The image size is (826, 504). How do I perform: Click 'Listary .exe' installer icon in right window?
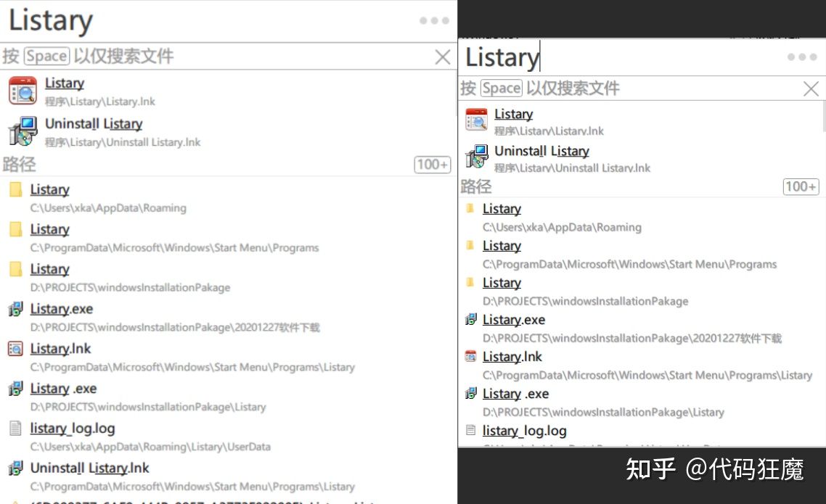pyautogui.click(x=471, y=394)
